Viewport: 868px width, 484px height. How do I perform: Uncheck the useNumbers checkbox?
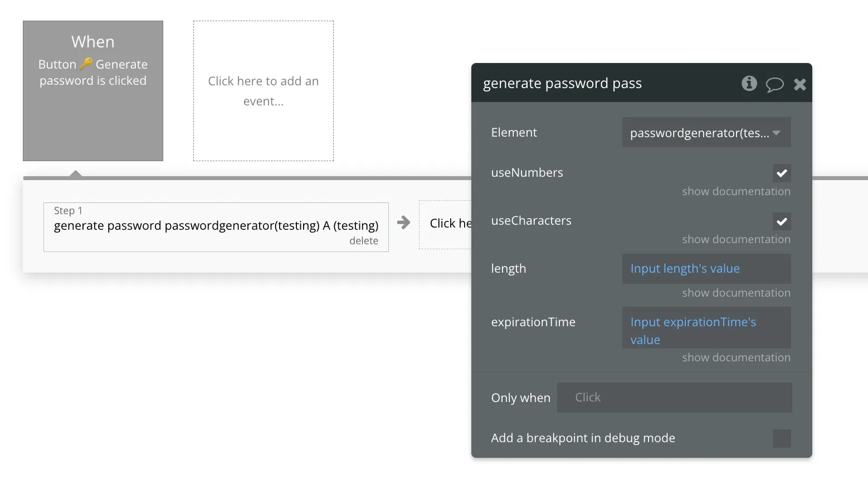[782, 173]
